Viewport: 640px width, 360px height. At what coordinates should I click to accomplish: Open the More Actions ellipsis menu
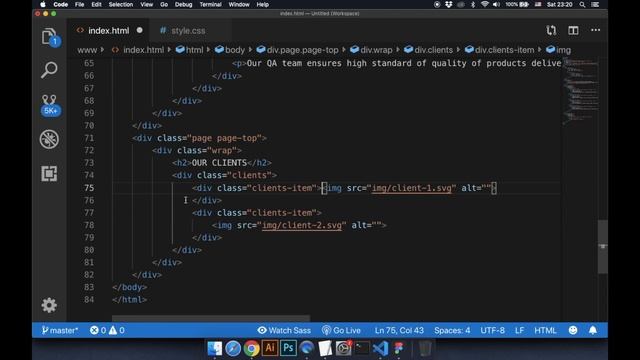595,30
